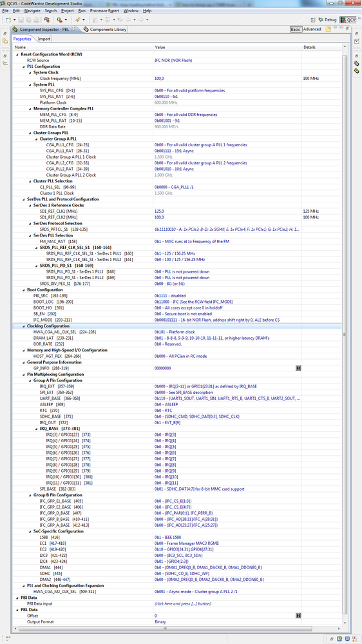The height and width of the screenshot is (644, 362).
Task: Click the yellow note icon beside Advanced
Action: (328, 29)
